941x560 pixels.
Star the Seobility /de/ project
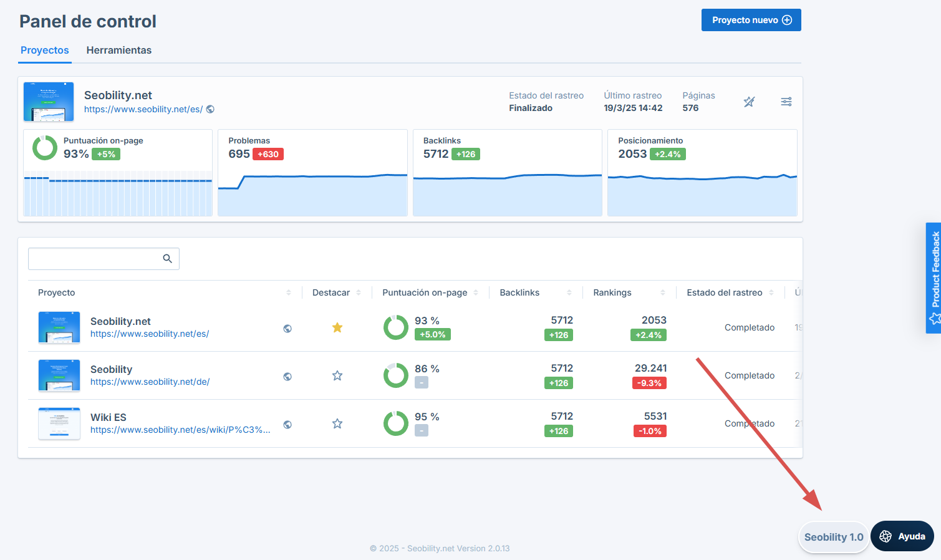[x=337, y=375]
